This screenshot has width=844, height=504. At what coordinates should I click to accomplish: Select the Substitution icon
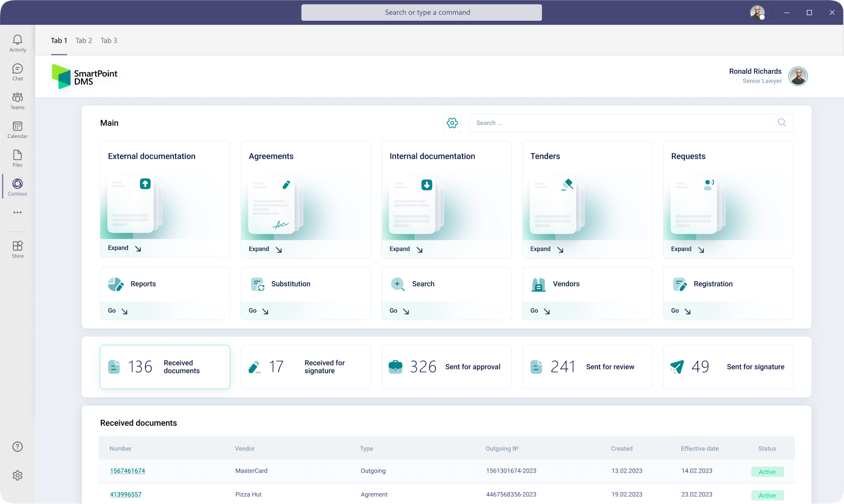[257, 284]
